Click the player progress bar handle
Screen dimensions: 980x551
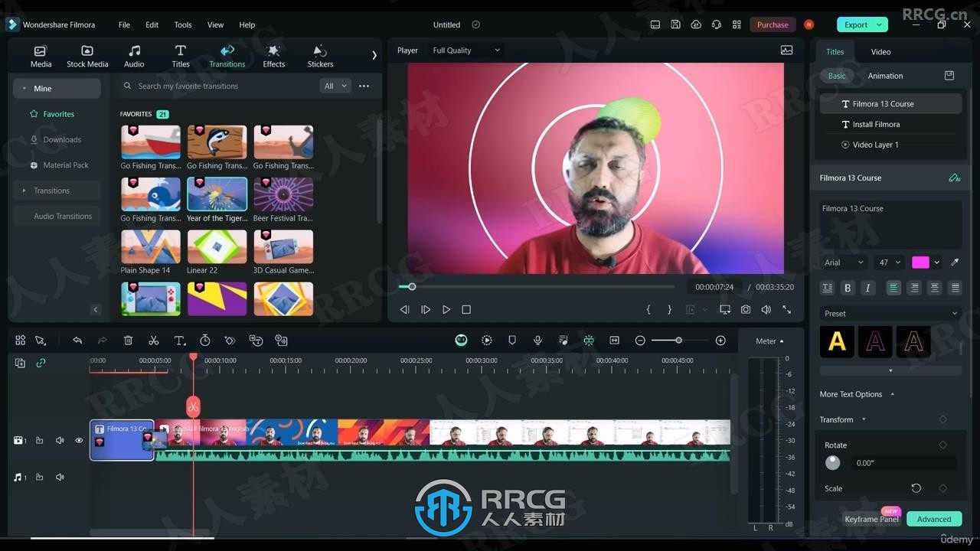coord(412,287)
